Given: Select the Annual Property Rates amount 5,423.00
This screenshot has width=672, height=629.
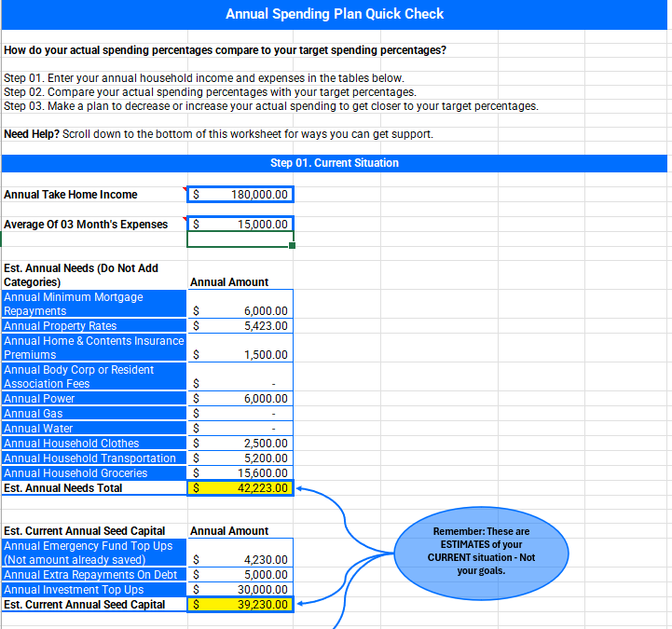Looking at the screenshot, I should 240,326.
